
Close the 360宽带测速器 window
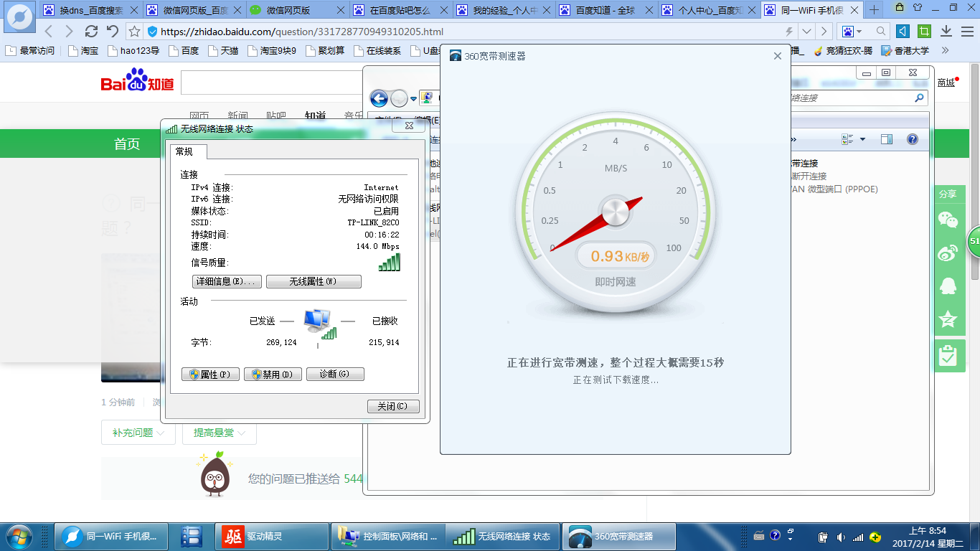pyautogui.click(x=777, y=56)
